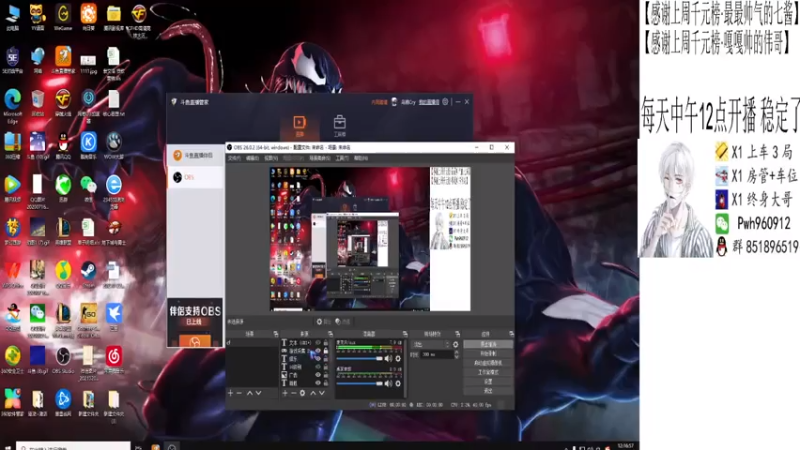
Task: Click the OBS preview canvas thumbnail
Action: 370,239
